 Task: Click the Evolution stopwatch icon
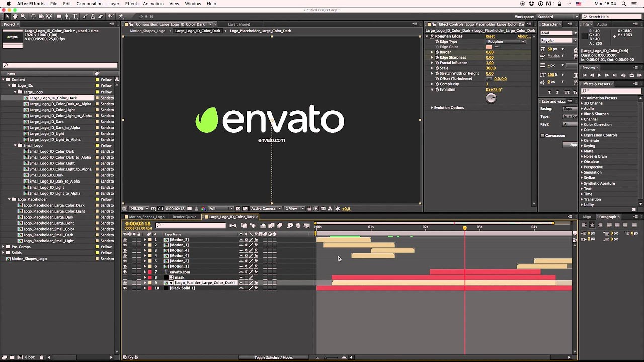point(437,89)
